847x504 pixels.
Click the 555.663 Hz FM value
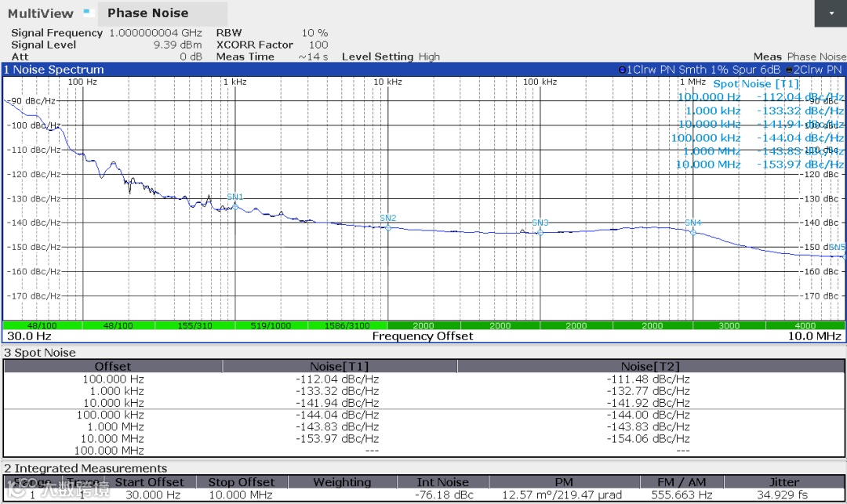tap(682, 495)
